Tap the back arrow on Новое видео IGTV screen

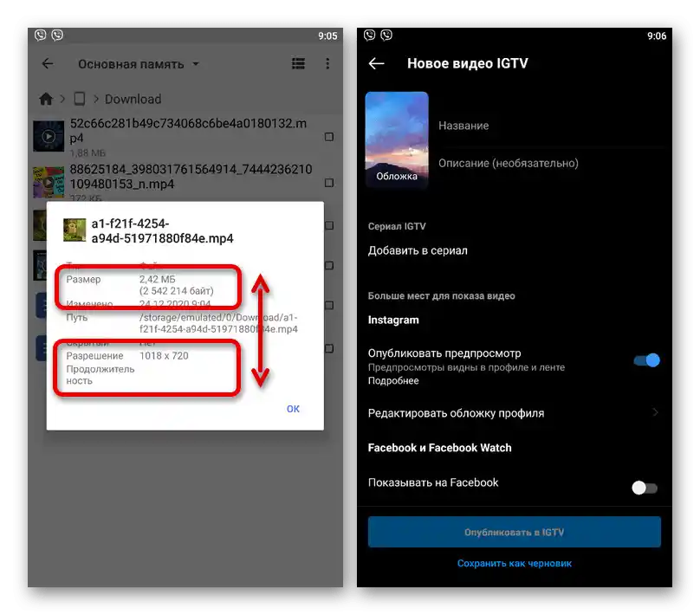point(376,62)
